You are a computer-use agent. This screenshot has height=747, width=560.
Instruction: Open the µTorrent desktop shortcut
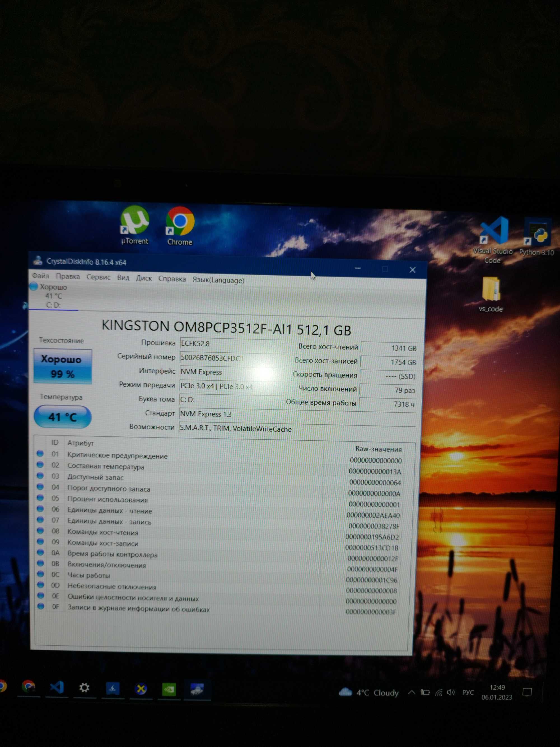point(135,225)
